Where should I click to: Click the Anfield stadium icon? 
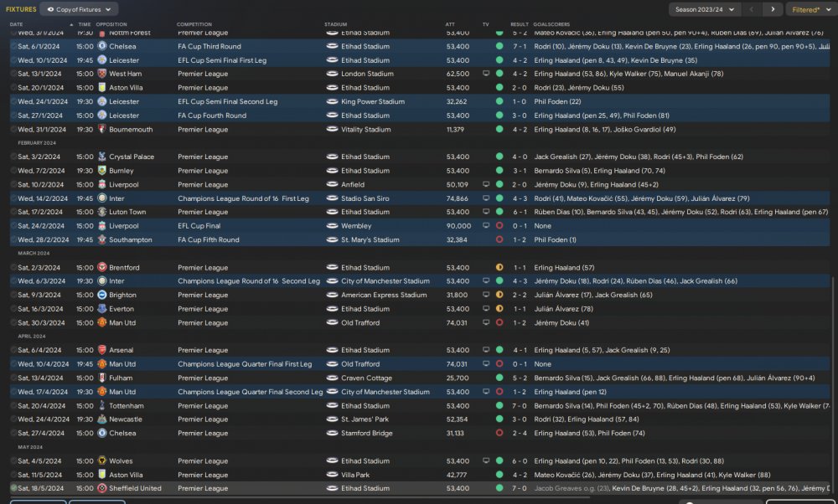click(332, 184)
